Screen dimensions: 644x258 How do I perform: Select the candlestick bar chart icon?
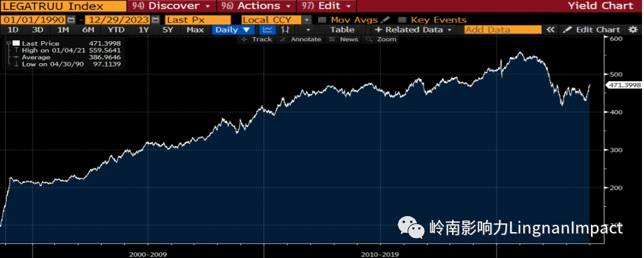(285, 30)
